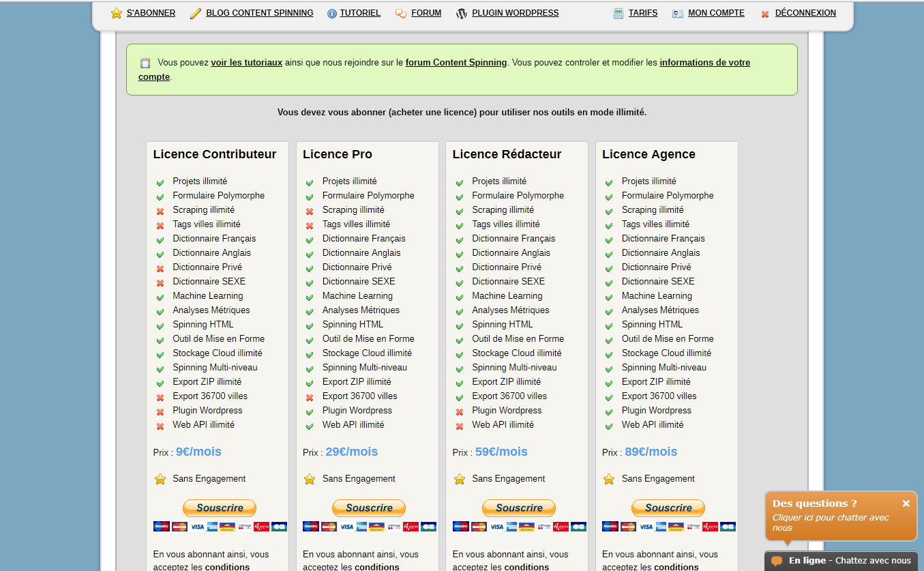The image size is (924, 571).
Task: Click the red cross for Contributeur Web API illimité
Action: point(160,426)
